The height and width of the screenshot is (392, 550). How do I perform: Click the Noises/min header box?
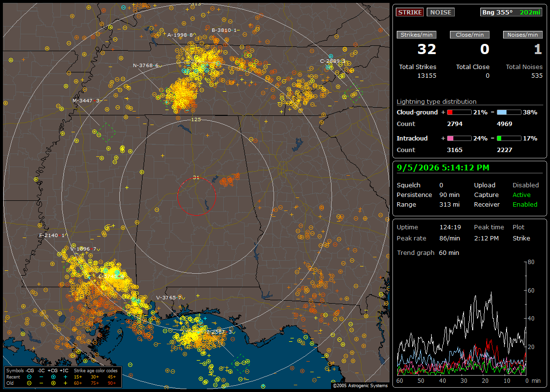click(x=522, y=35)
